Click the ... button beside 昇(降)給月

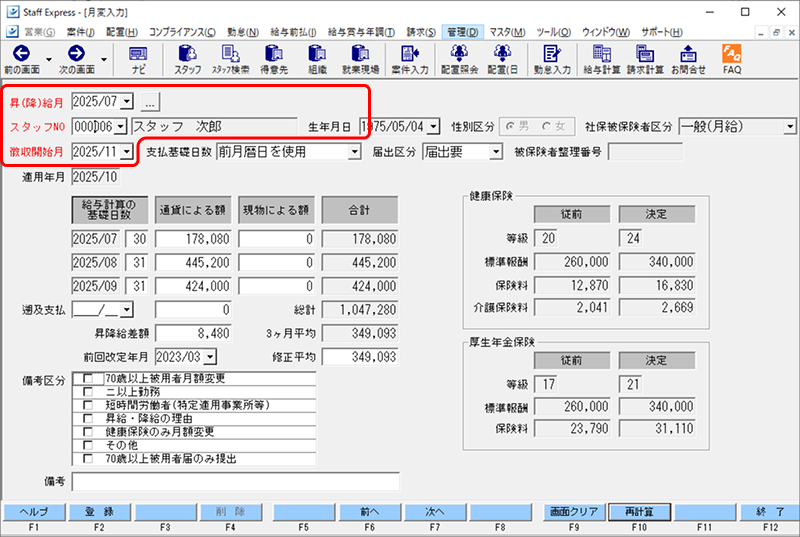point(150,102)
